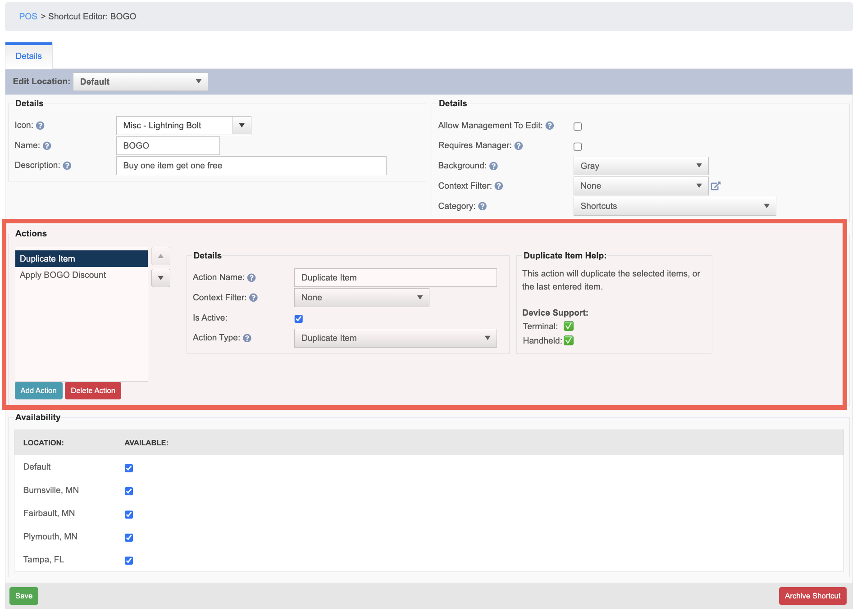Click the help icon next to Description
The width and height of the screenshot is (857, 616).
point(67,166)
